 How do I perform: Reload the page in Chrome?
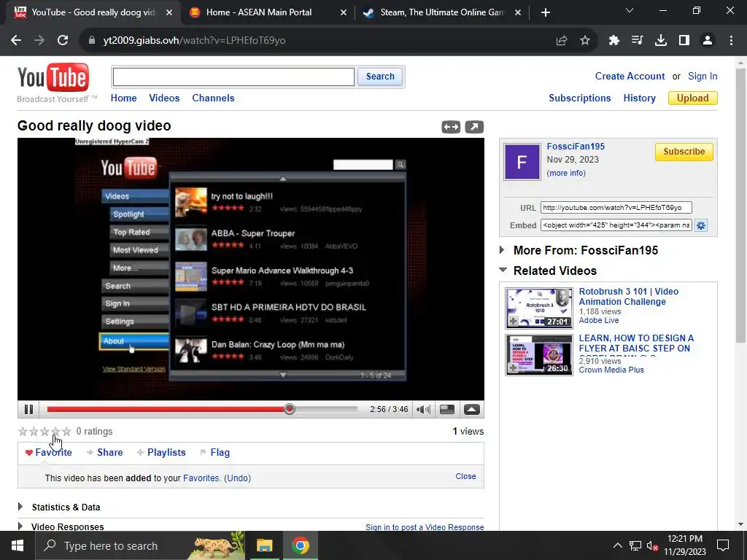(x=63, y=41)
